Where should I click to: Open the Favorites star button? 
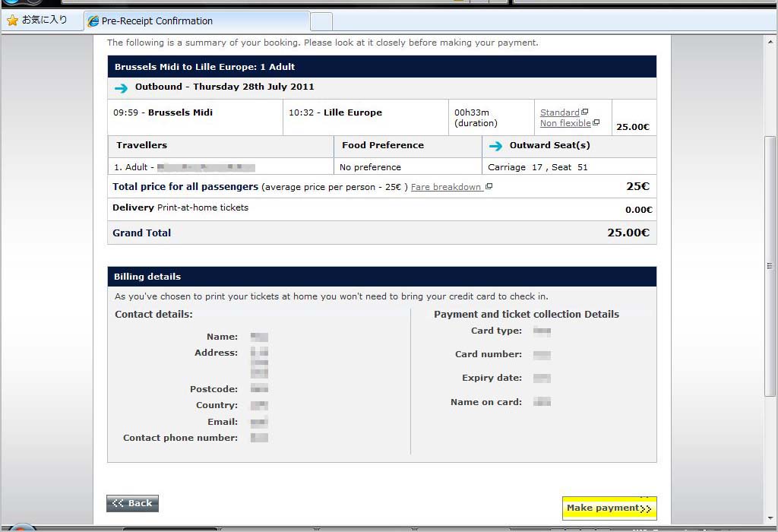[13, 21]
